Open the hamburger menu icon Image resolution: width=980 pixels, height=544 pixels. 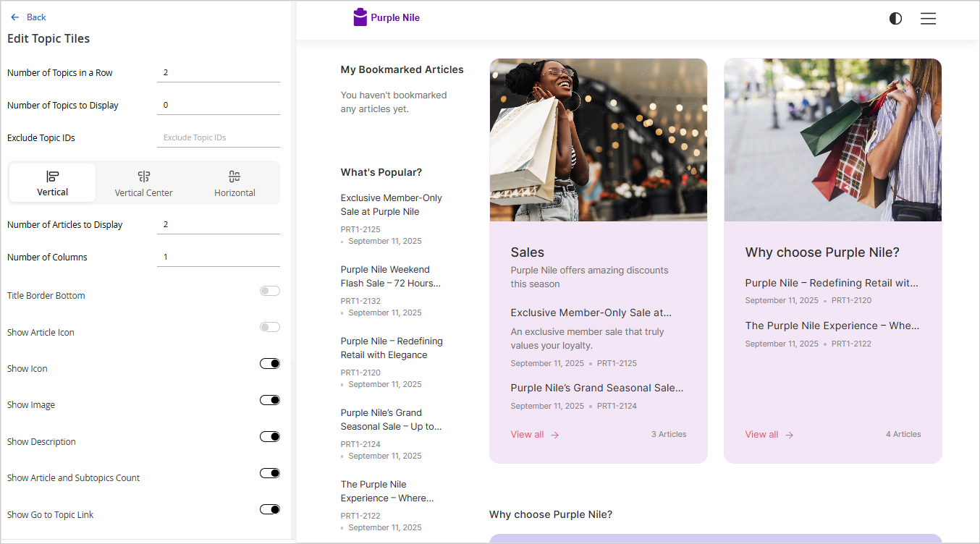coord(928,19)
